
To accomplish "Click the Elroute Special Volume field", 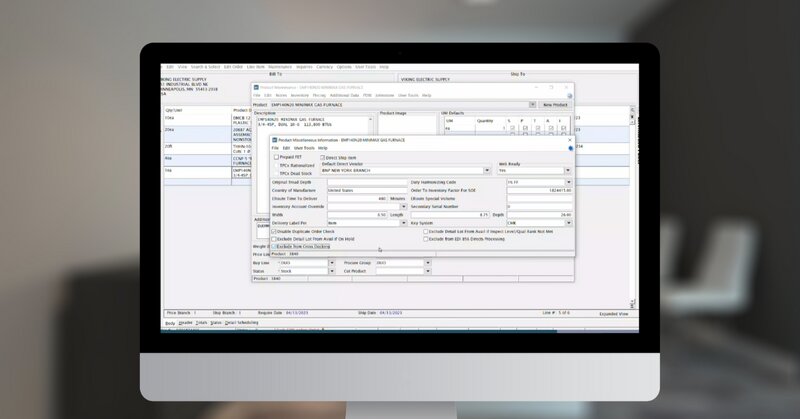I will [x=539, y=199].
